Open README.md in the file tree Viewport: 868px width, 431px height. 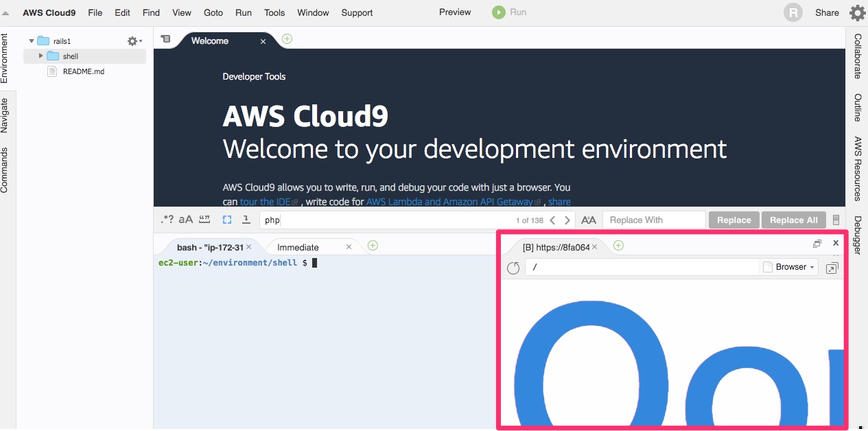coord(83,71)
